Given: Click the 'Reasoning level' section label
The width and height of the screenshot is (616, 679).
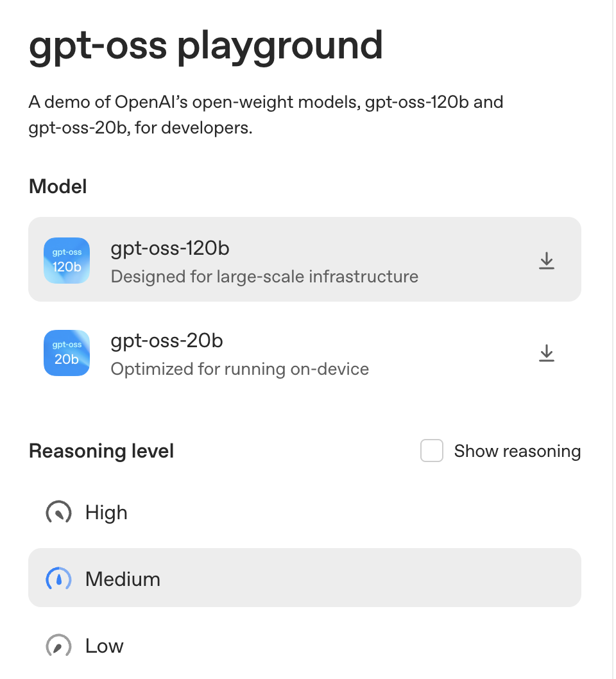Looking at the screenshot, I should [x=101, y=451].
